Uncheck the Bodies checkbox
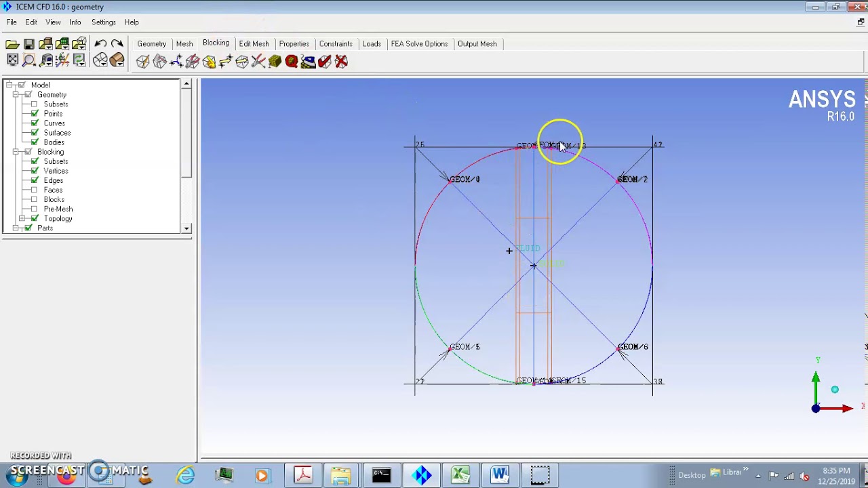This screenshot has height=488, width=868. 35,142
